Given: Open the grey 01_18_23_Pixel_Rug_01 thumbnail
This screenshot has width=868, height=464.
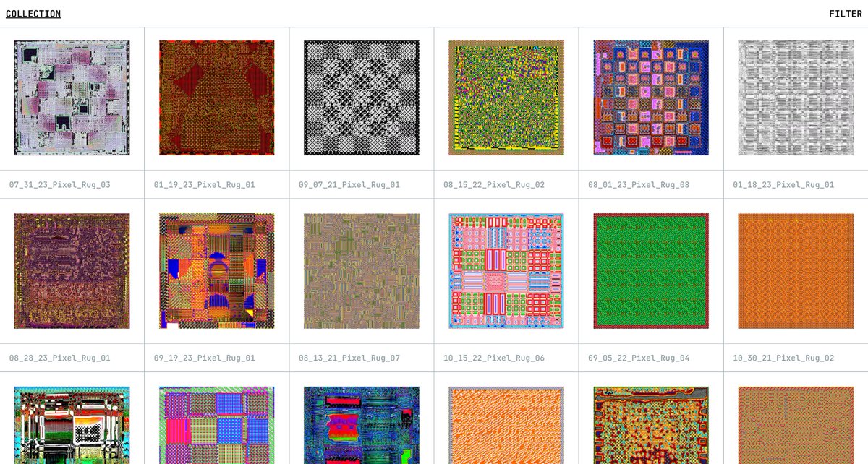Looking at the screenshot, I should (796, 98).
